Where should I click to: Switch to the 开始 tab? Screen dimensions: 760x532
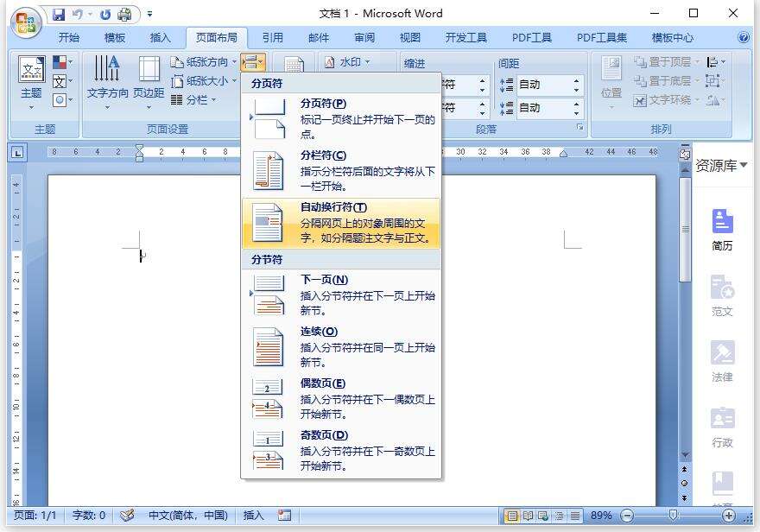[x=69, y=38]
